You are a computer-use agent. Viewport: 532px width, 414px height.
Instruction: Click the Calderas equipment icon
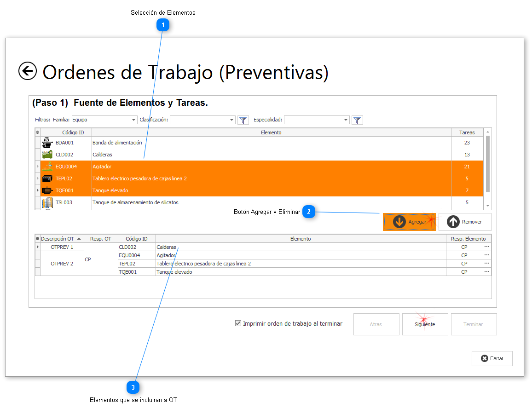[47, 154]
